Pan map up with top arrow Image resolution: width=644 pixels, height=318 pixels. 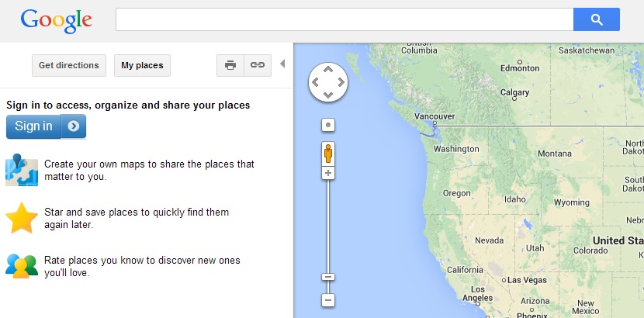[x=327, y=69]
